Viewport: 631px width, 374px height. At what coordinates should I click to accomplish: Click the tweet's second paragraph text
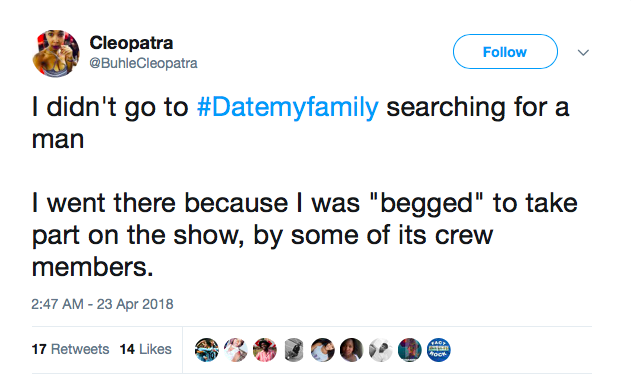(305, 235)
